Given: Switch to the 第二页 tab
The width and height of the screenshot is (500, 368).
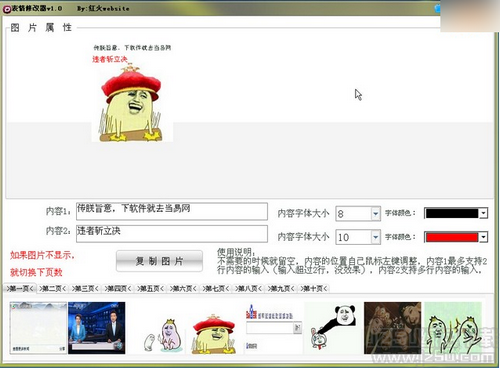Looking at the screenshot, I should (x=52, y=288).
